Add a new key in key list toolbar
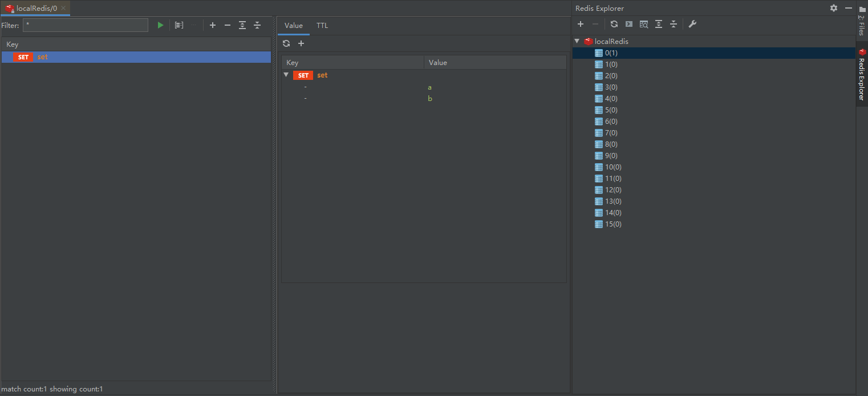Viewport: 868px width, 396px height. (x=213, y=25)
